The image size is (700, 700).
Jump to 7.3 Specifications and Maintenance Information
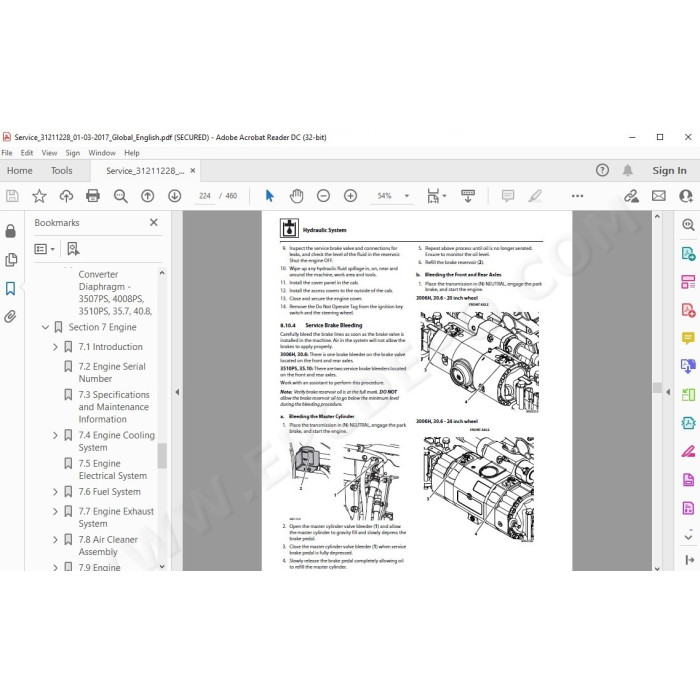pyautogui.click(x=114, y=407)
